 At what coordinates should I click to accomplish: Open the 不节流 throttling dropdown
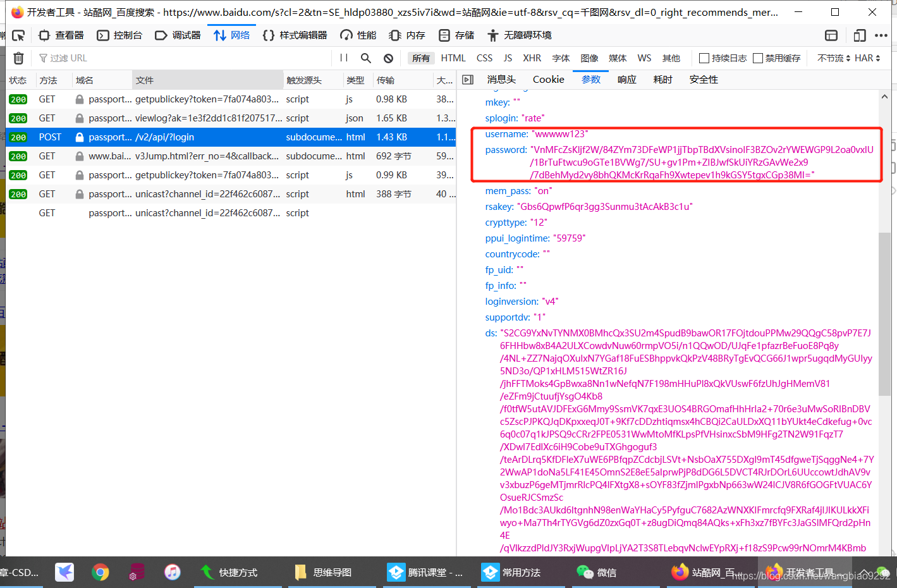(x=833, y=58)
